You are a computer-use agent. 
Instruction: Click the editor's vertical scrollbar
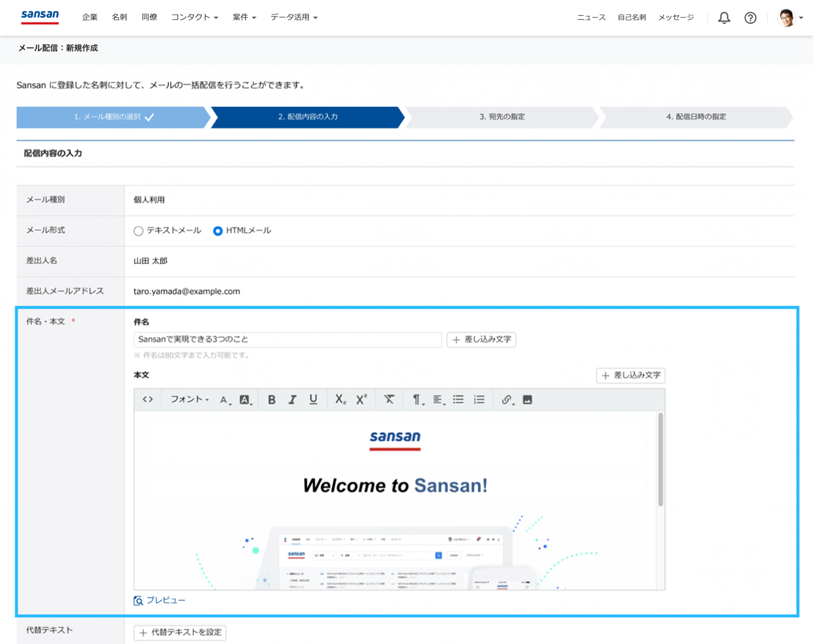pos(660,459)
